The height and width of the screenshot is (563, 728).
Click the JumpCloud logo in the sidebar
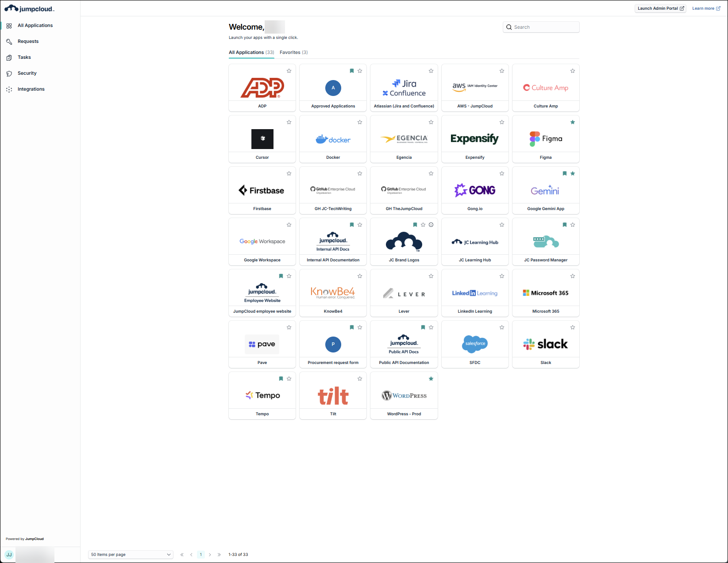point(29,9)
